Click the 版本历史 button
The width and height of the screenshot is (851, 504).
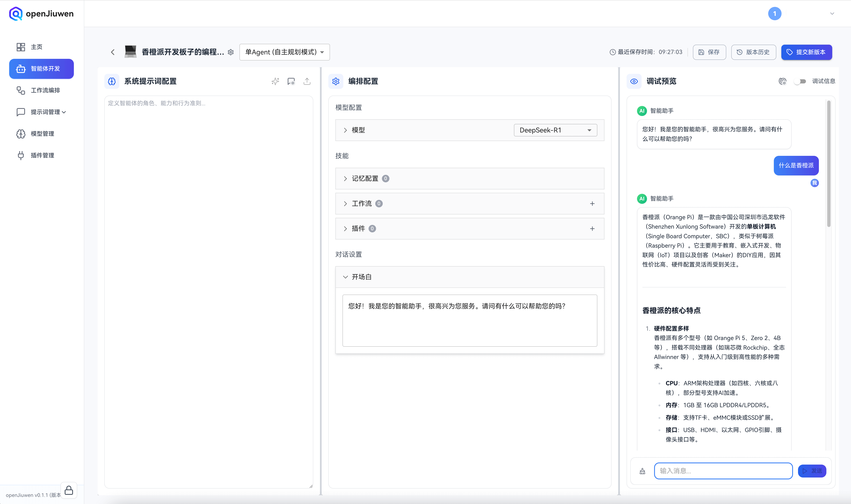[753, 52]
